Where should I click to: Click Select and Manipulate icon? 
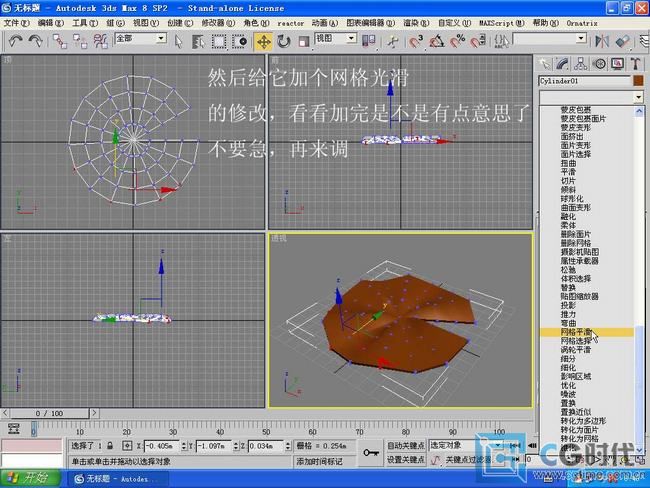point(392,41)
